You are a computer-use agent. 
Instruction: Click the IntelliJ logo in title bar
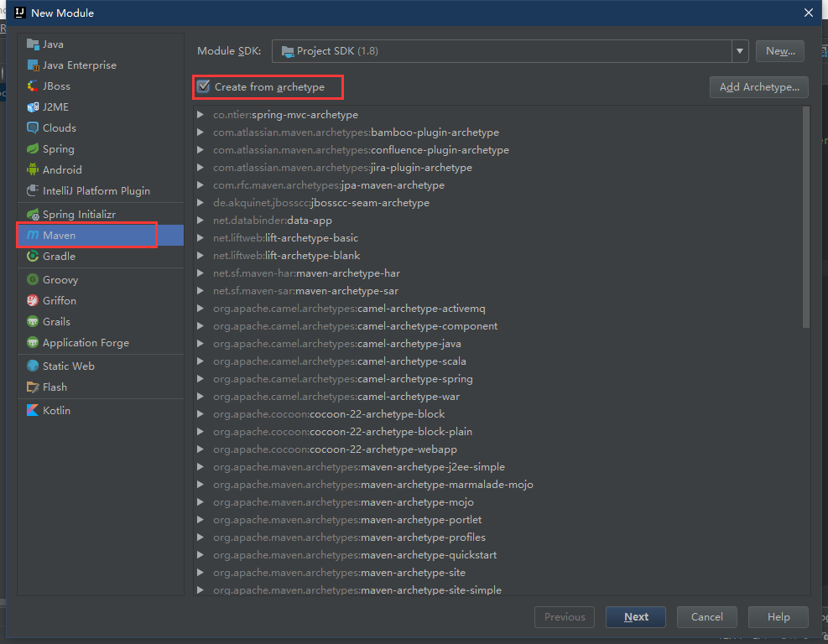coord(20,13)
